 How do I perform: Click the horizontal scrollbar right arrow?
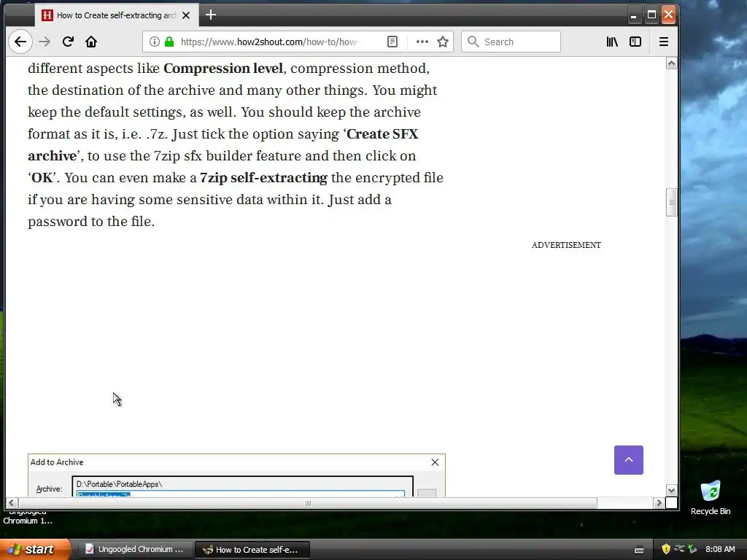(x=659, y=503)
